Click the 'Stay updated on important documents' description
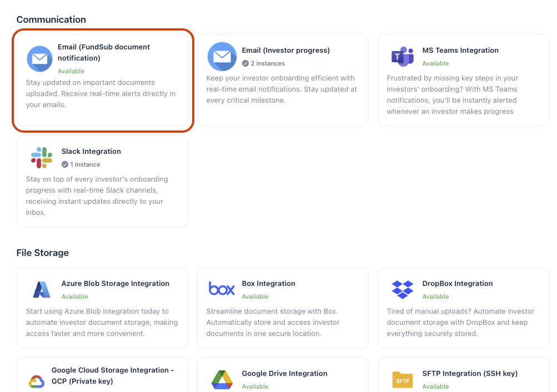The width and height of the screenshot is (557, 392). 101,94
